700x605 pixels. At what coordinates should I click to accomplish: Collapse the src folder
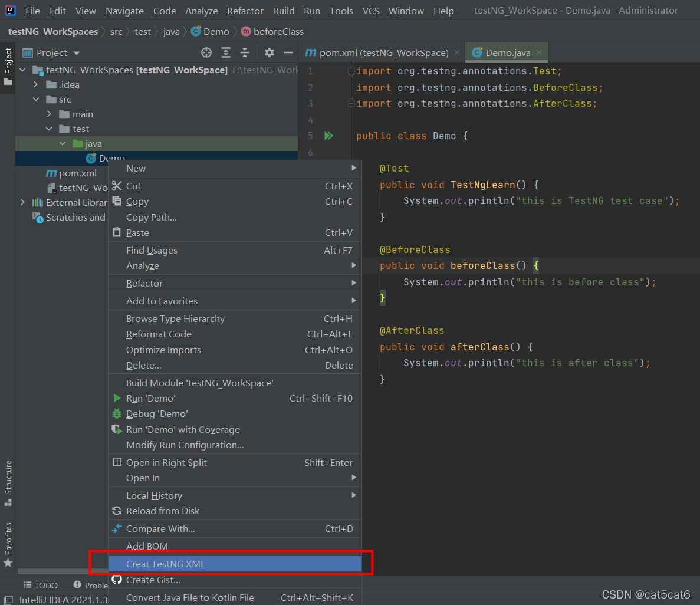(x=36, y=99)
